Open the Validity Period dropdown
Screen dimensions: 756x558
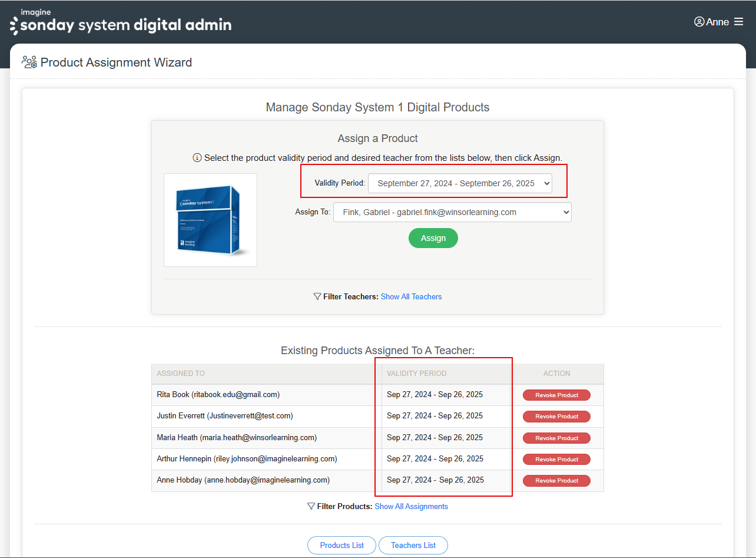(460, 183)
